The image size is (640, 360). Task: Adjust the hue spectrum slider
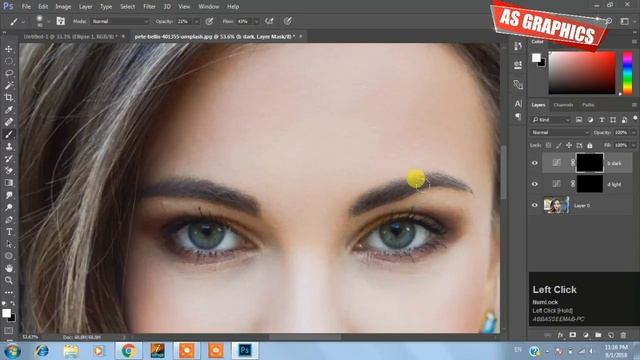627,73
